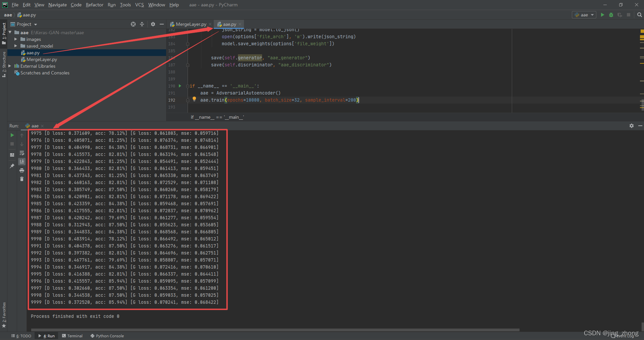The height and width of the screenshot is (340, 644).
Task: Hide the Run tool window
Action: [x=640, y=126]
